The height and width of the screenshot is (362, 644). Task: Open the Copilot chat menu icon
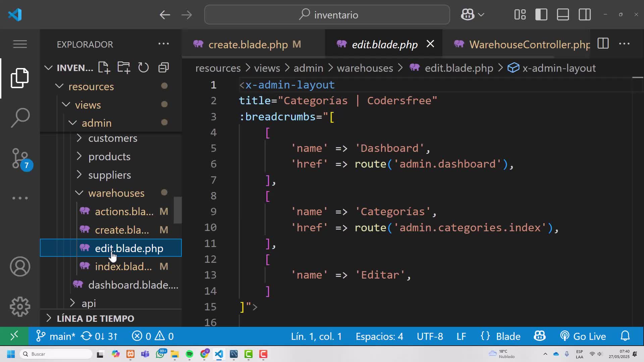468,15
